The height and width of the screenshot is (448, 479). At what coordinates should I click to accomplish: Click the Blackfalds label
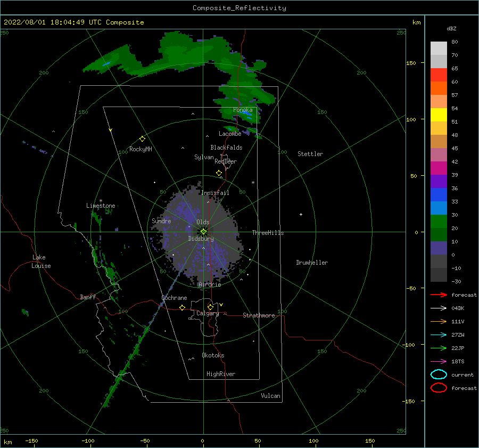pos(226,148)
